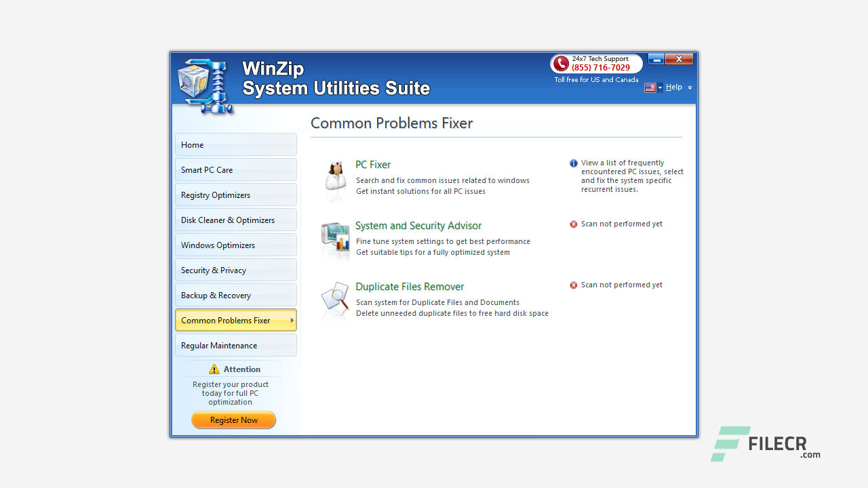
Task: Click 'Delete unneeded duplicate files to free hard disk space'
Action: click(x=452, y=314)
